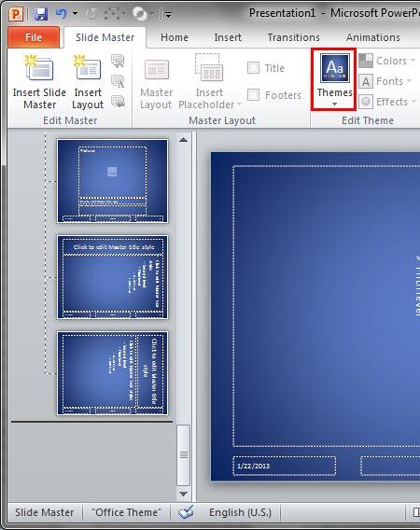Go to the Animations tab

pos(373,37)
